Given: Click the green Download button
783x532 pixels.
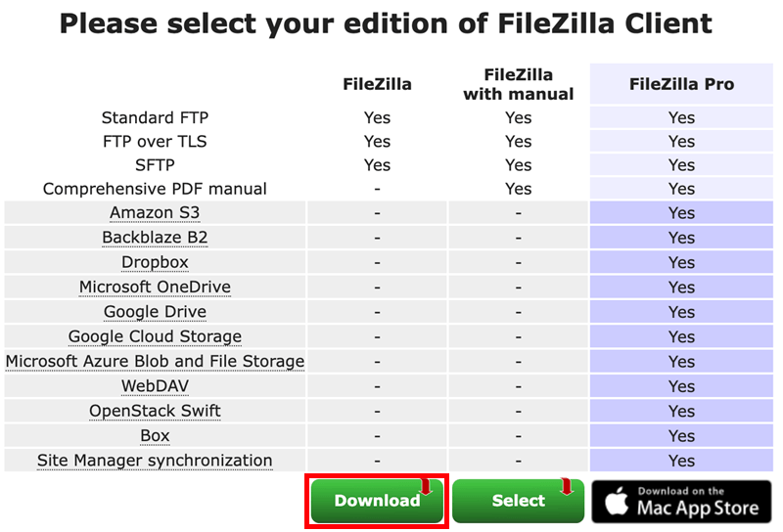Looking at the screenshot, I should coord(377,501).
